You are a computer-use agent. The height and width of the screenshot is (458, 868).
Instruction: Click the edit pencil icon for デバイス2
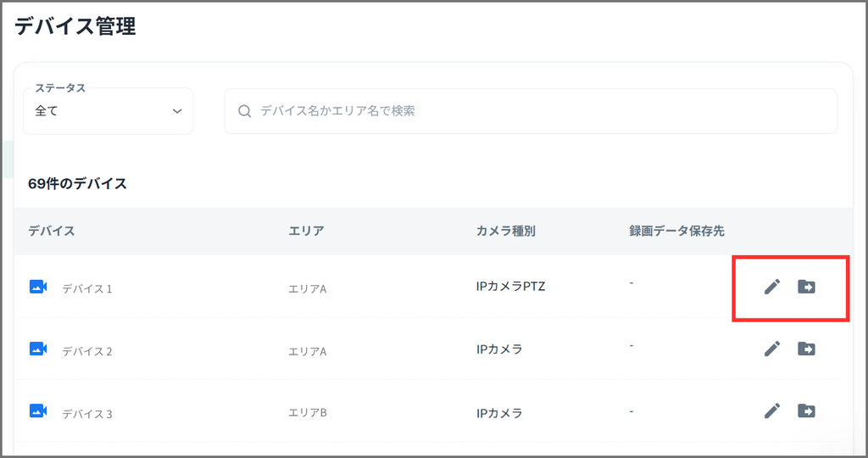click(x=771, y=349)
